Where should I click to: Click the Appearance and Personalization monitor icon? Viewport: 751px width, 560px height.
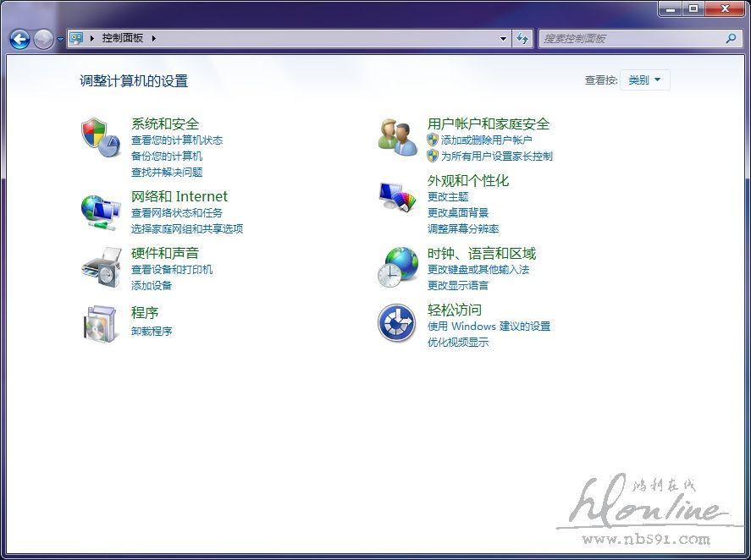coord(397,197)
